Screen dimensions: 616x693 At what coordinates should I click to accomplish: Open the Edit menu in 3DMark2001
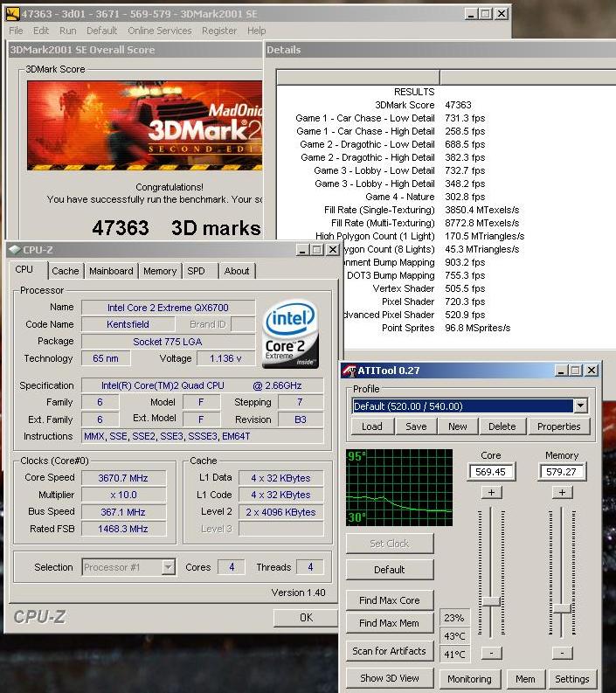pyautogui.click(x=41, y=31)
